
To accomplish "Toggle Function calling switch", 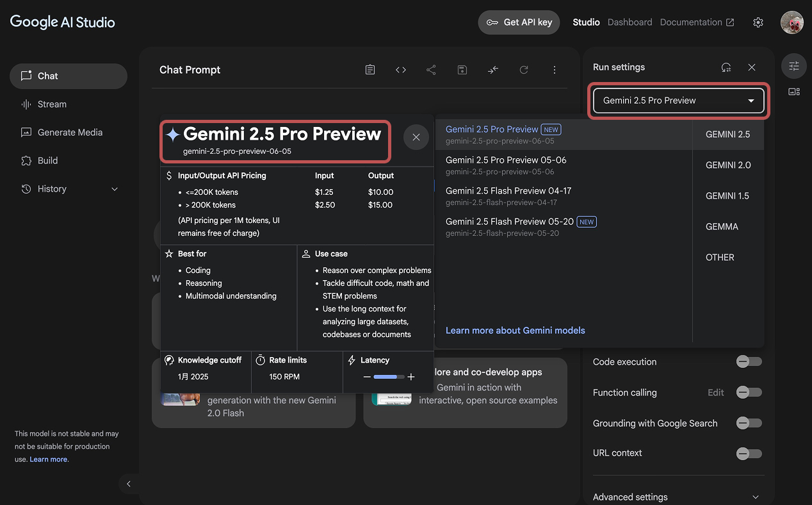I will click(x=749, y=392).
